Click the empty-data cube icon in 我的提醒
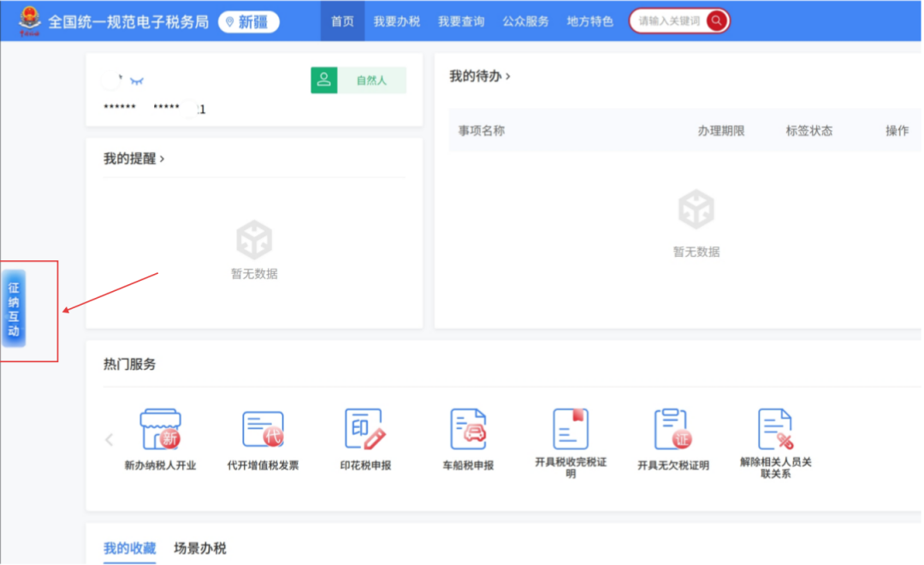 click(254, 240)
